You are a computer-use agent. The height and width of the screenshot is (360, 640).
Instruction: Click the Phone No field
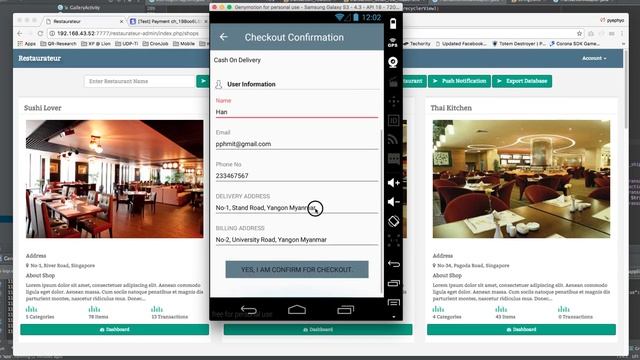297,176
